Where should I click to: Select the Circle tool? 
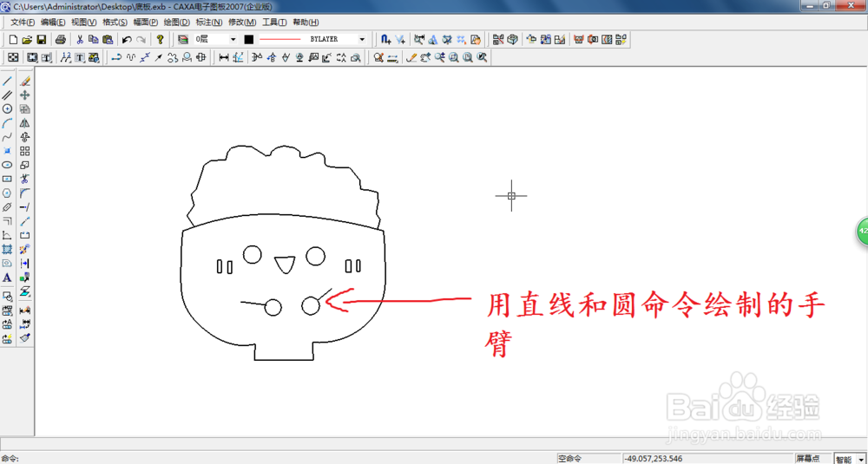tap(8, 109)
